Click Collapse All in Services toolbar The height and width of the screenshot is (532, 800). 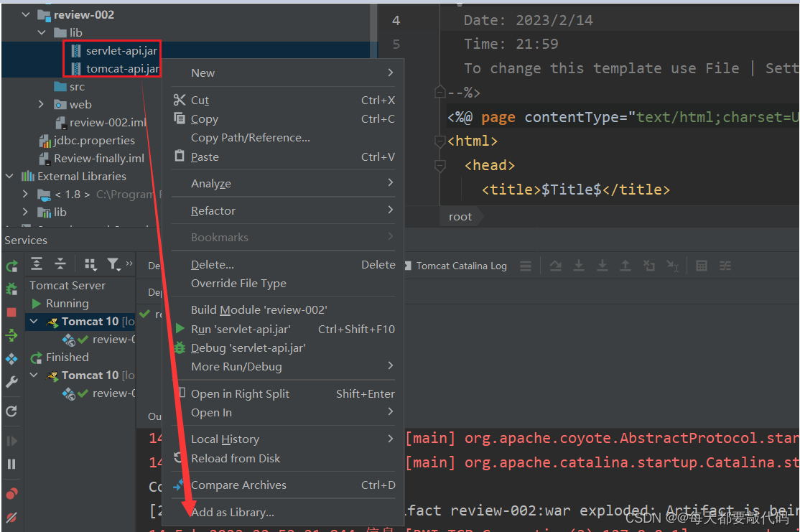point(60,263)
